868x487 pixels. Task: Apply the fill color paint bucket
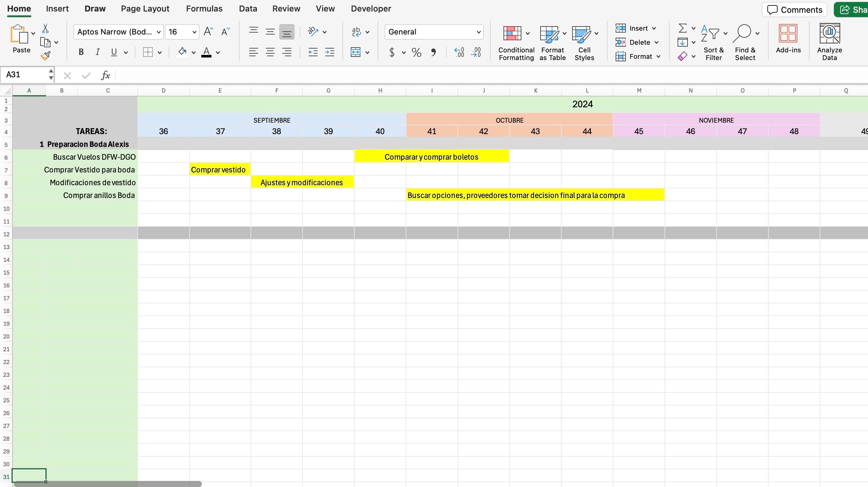182,52
